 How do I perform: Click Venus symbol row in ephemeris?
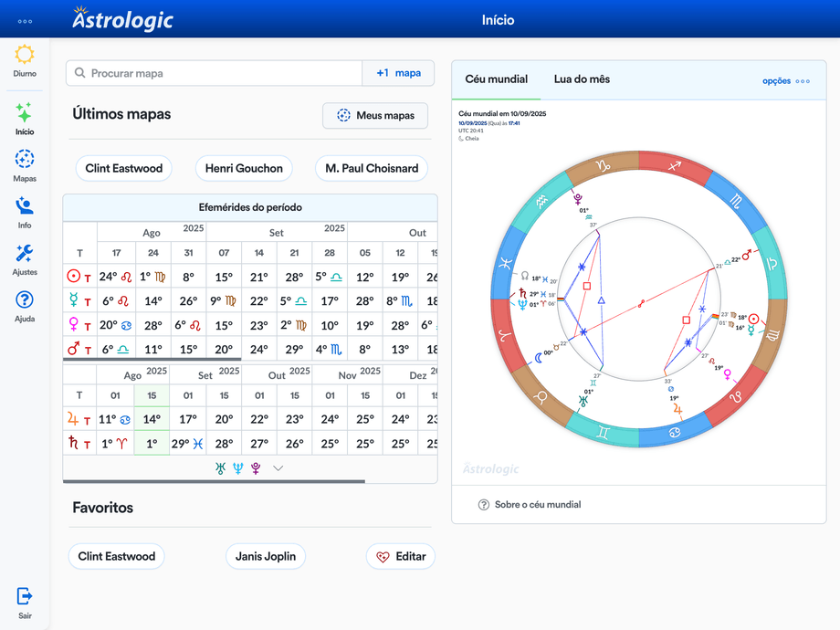(x=73, y=325)
